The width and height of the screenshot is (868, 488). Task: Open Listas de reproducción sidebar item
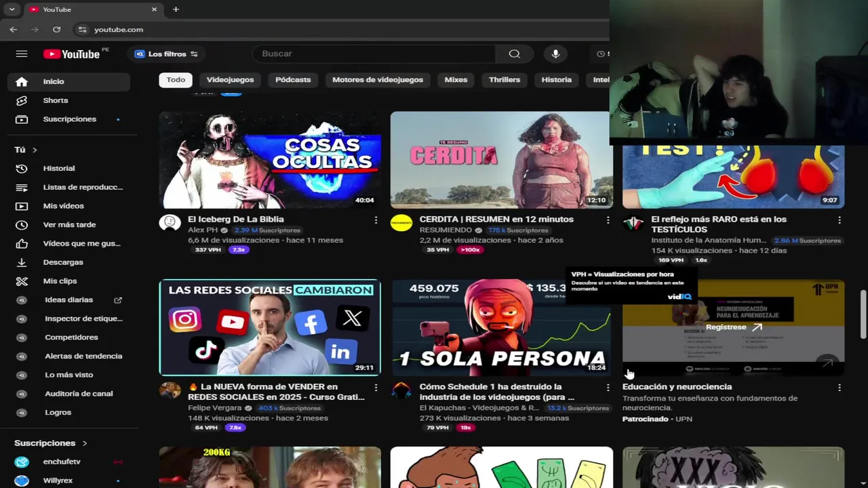[68, 187]
